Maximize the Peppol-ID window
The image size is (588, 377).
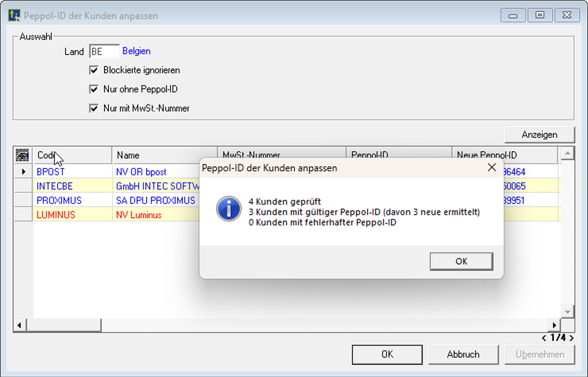coord(540,15)
